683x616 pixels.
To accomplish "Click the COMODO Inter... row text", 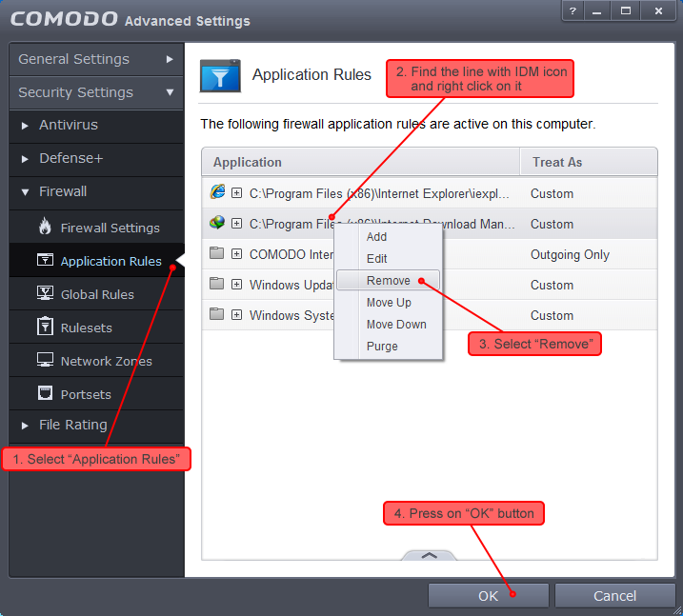I will (291, 254).
